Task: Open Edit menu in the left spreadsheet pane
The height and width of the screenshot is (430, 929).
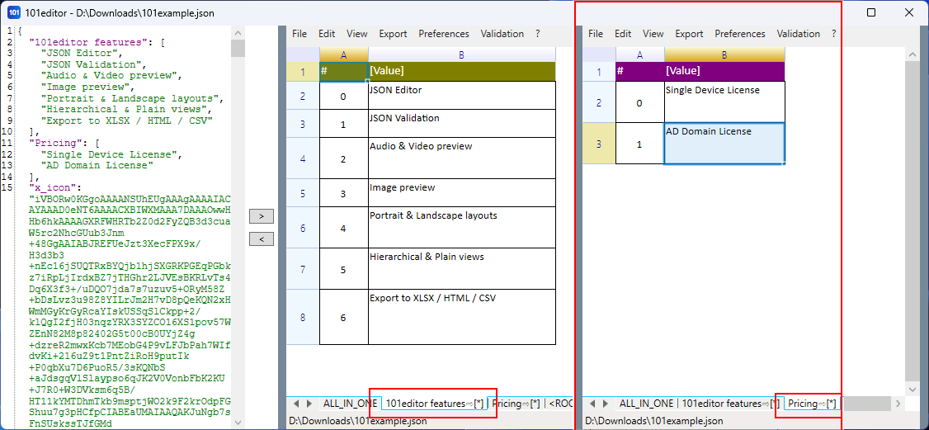Action: [x=326, y=34]
